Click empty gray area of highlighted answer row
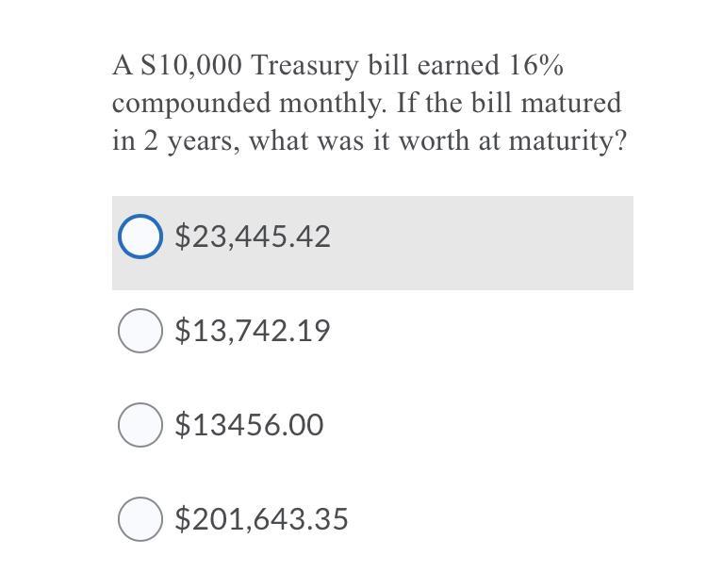This screenshot has height=588, width=707. (483, 243)
